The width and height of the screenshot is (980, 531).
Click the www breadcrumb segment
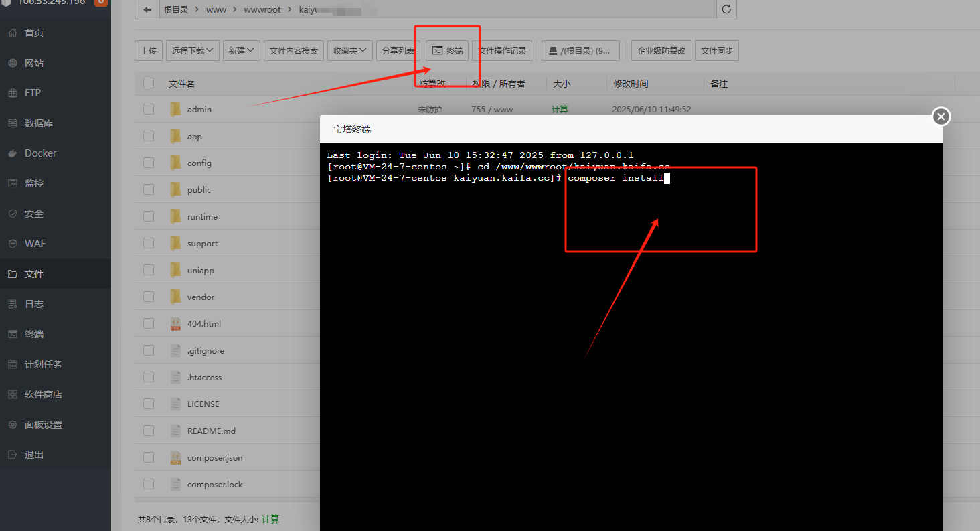click(216, 10)
